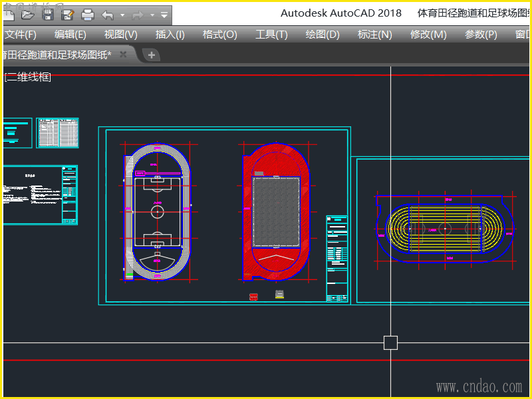Add a new drawing tab with plus
This screenshot has height=399, width=532.
(152, 55)
